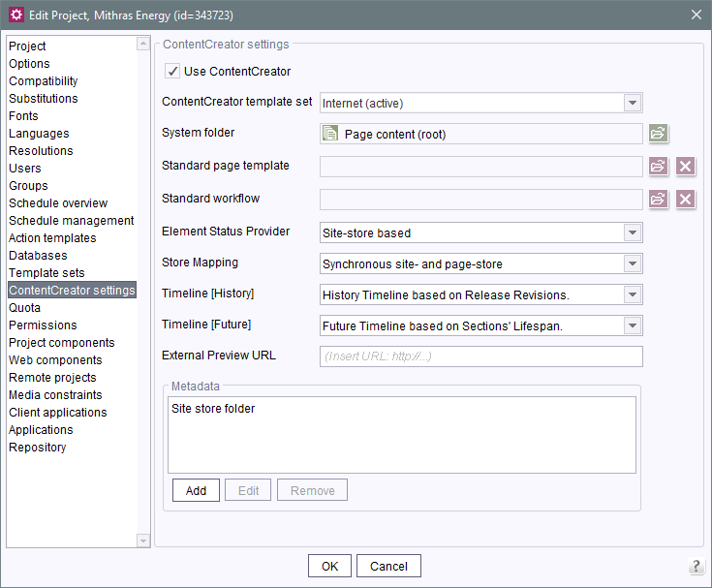
Task: Open the Quota section
Action: (24, 308)
